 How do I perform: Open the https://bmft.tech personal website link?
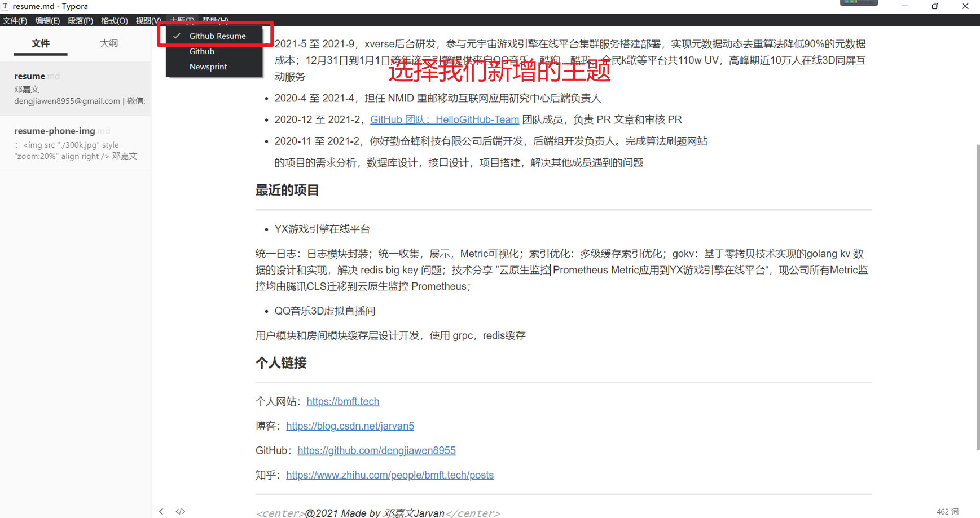[x=342, y=401]
